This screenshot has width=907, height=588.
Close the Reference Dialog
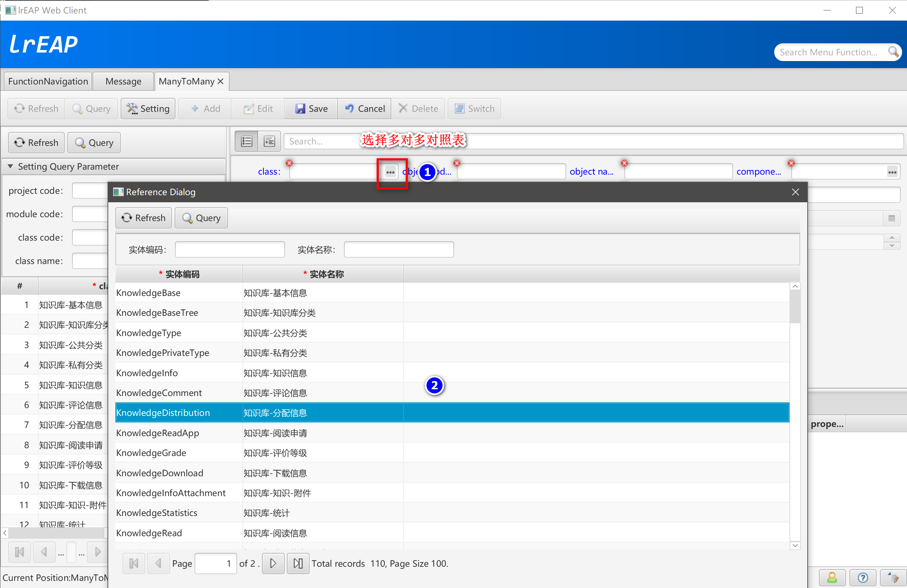(x=795, y=192)
